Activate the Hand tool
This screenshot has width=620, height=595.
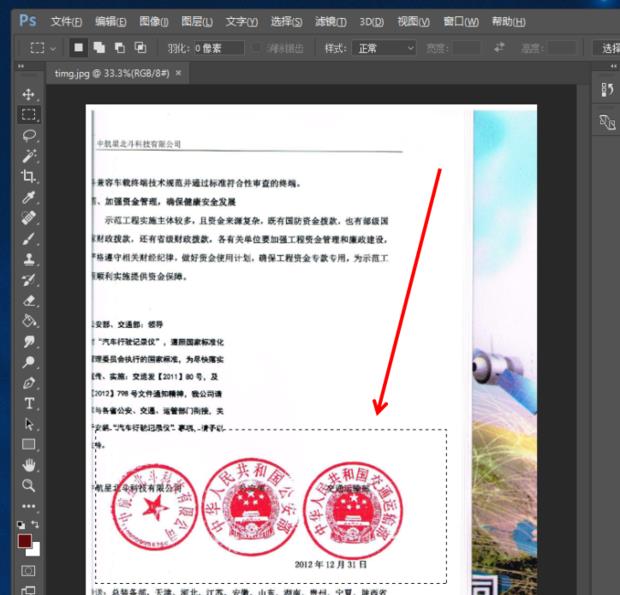pyautogui.click(x=29, y=464)
